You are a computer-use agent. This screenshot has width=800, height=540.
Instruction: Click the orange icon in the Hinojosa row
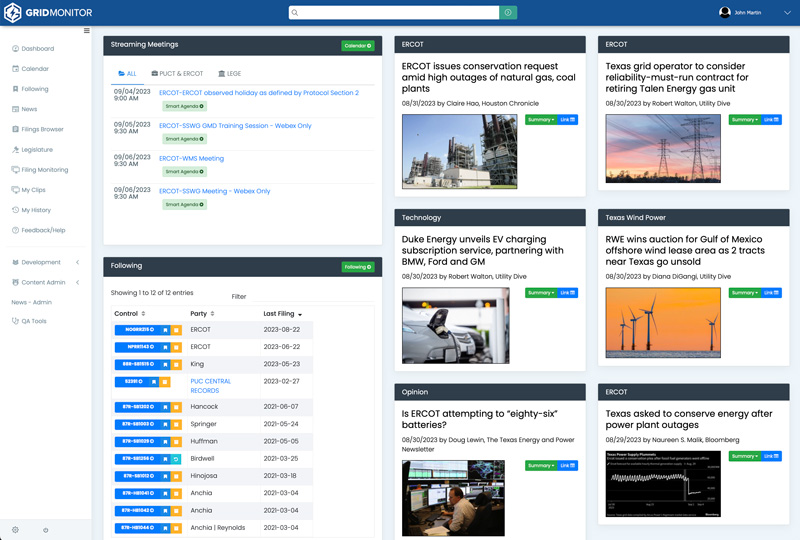click(176, 476)
